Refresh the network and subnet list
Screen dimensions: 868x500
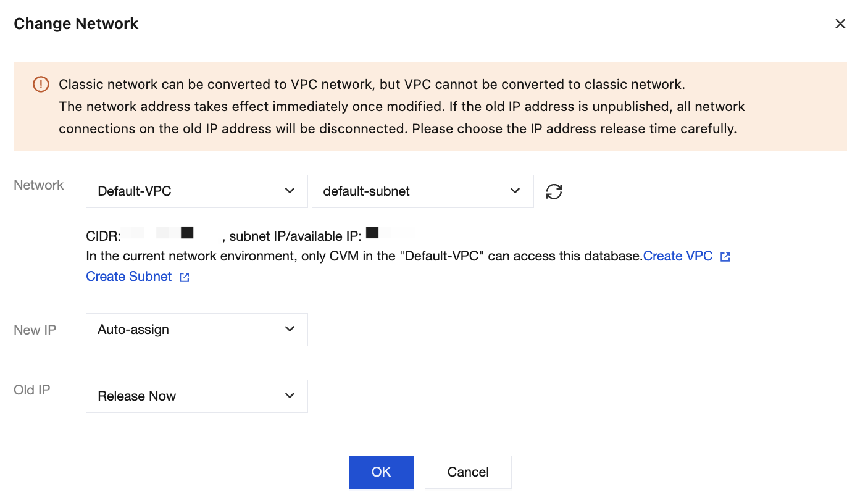(554, 191)
